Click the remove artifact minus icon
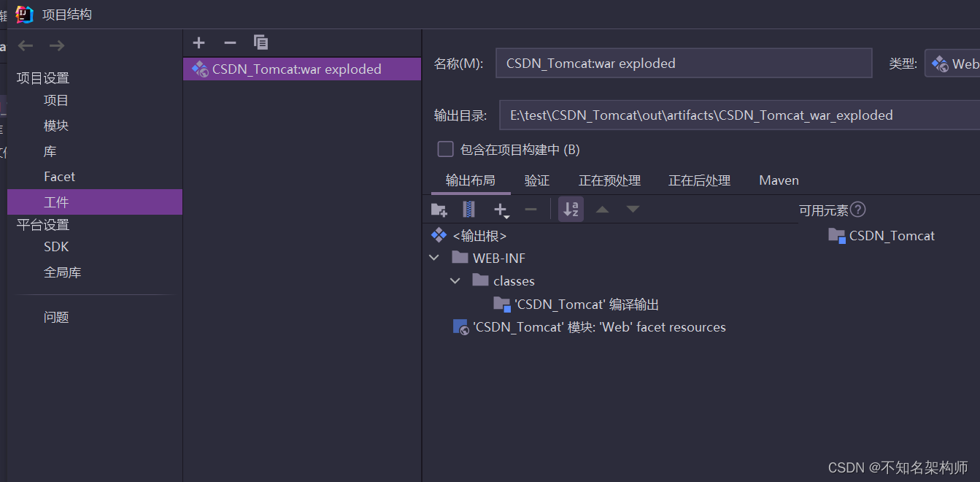The image size is (980, 482). (x=230, y=42)
